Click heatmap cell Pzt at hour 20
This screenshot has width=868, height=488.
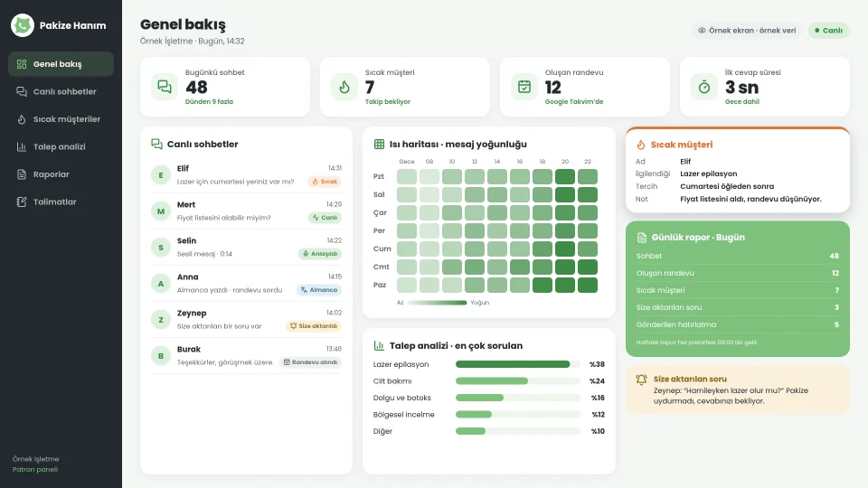[564, 176]
